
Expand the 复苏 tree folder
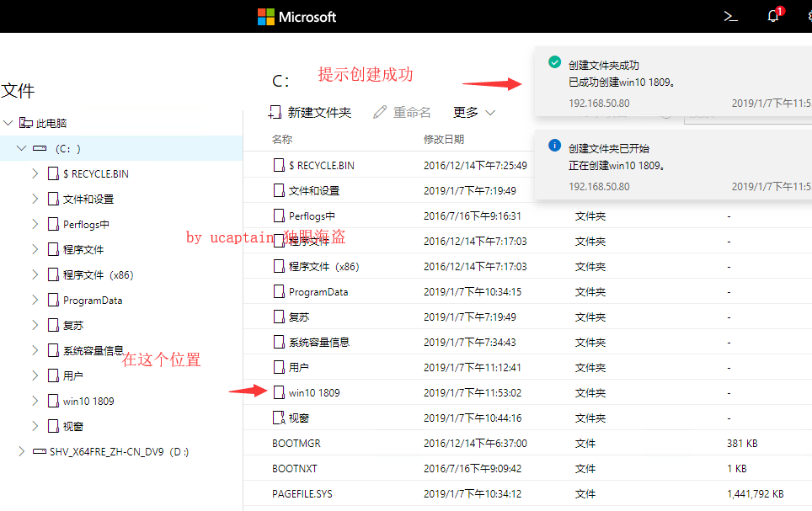point(35,325)
